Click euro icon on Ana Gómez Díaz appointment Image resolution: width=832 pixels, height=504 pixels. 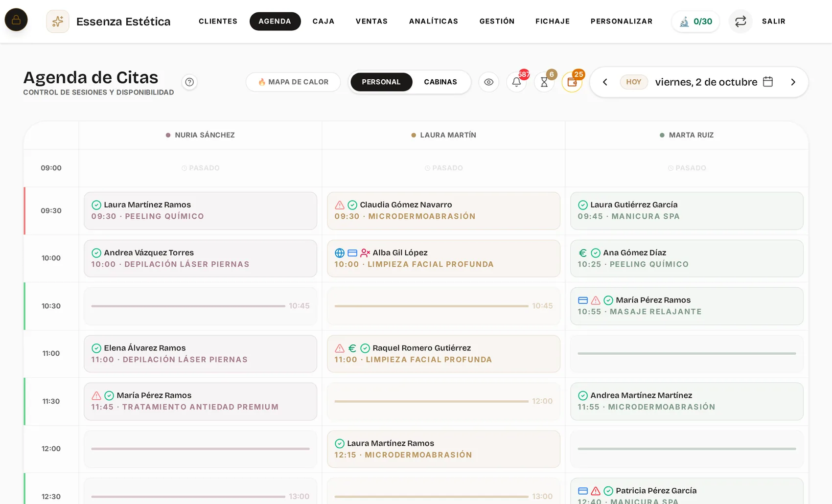583,253
